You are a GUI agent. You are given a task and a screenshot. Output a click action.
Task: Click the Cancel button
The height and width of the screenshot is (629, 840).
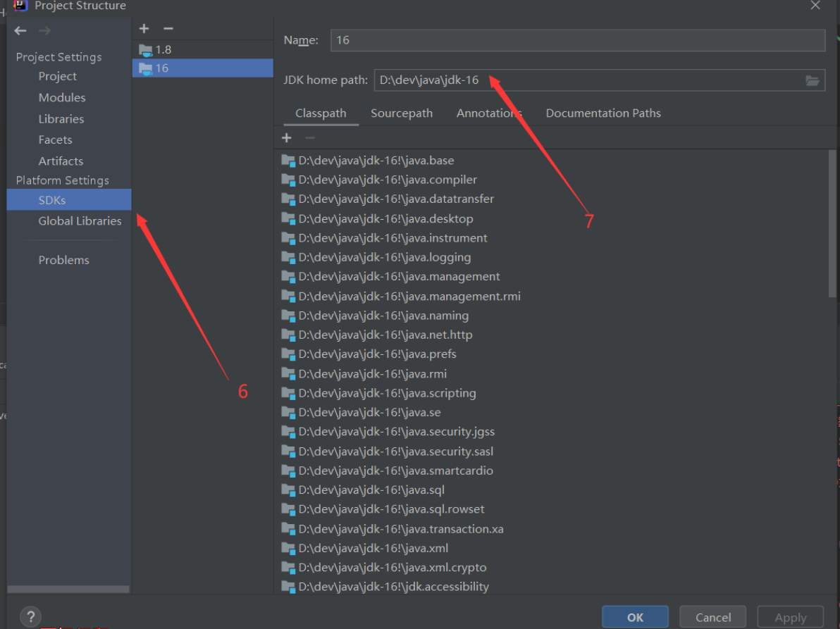click(x=713, y=617)
